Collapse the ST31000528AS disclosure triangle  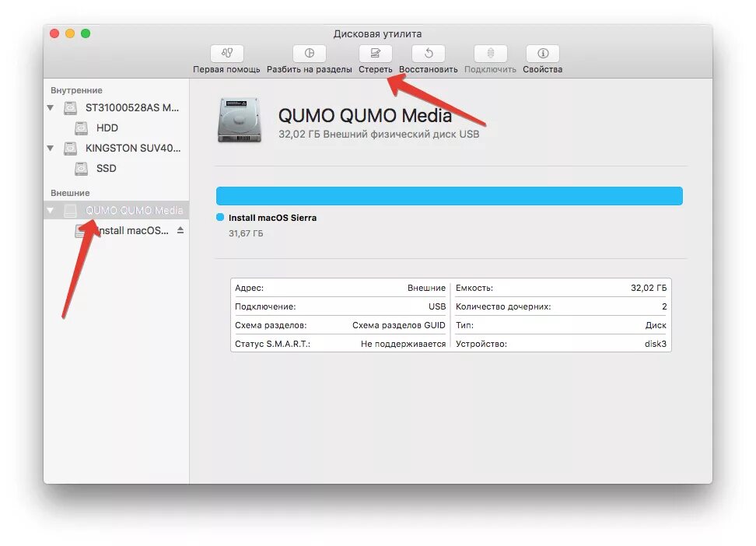click(50, 107)
